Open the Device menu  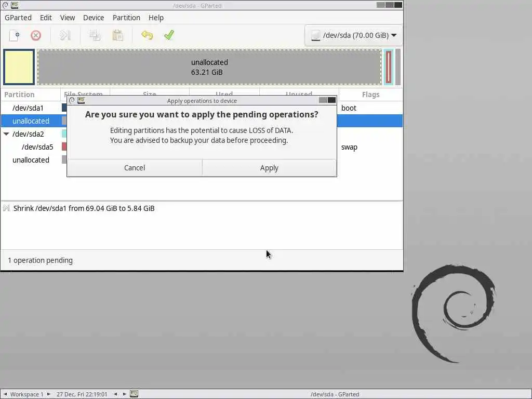click(x=94, y=18)
